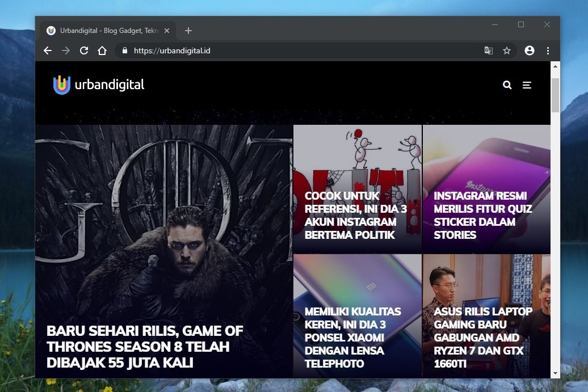
Task: Open the Chrome profile avatar
Action: point(529,50)
